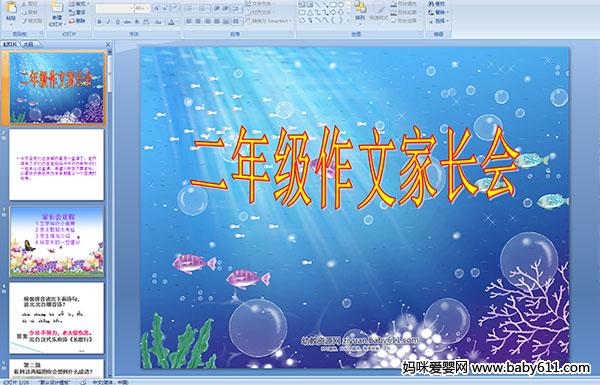Viewport: 600px width, 385px height.
Task: Select the third slide thumbnail with flowers
Action: [x=57, y=241]
